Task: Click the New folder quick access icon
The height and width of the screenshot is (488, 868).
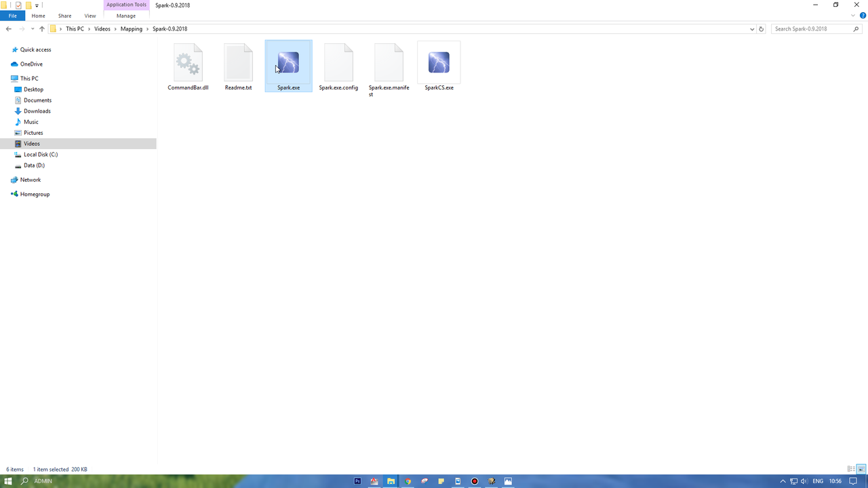Action: point(28,5)
